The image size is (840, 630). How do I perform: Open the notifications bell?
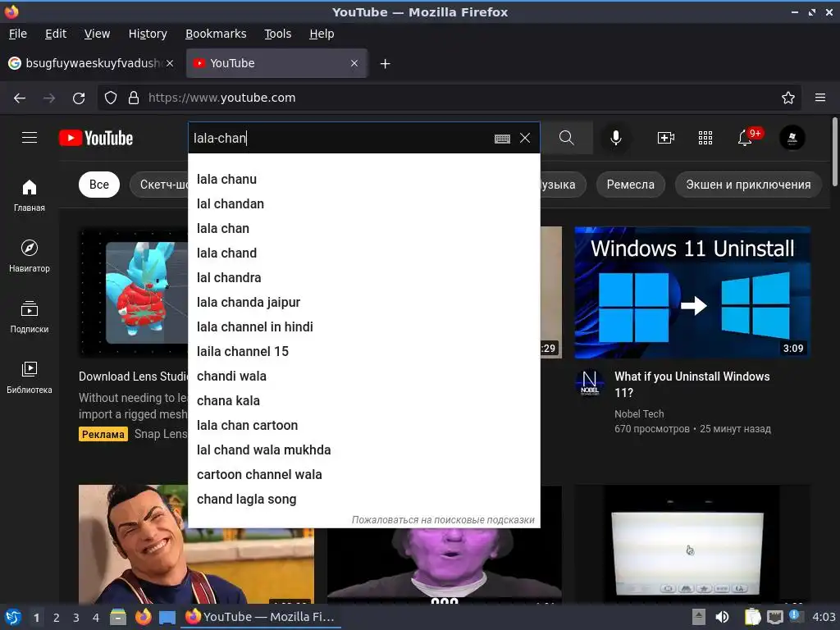tap(745, 138)
